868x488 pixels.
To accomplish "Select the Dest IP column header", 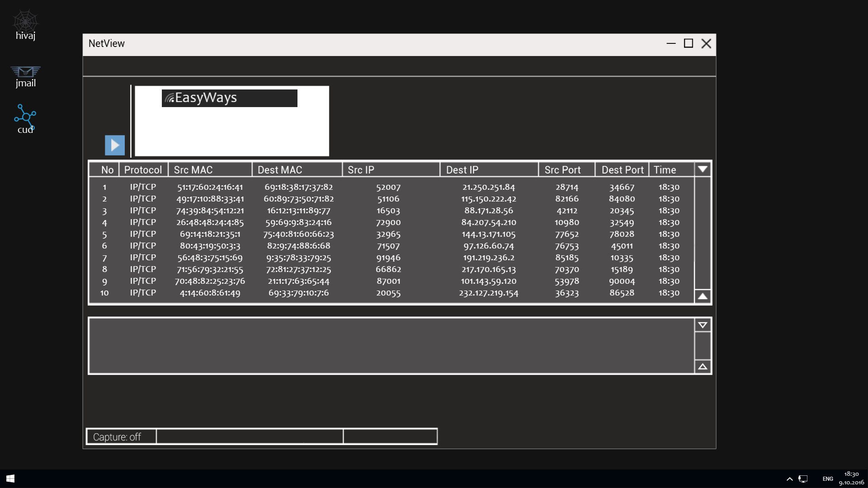I will coord(462,169).
